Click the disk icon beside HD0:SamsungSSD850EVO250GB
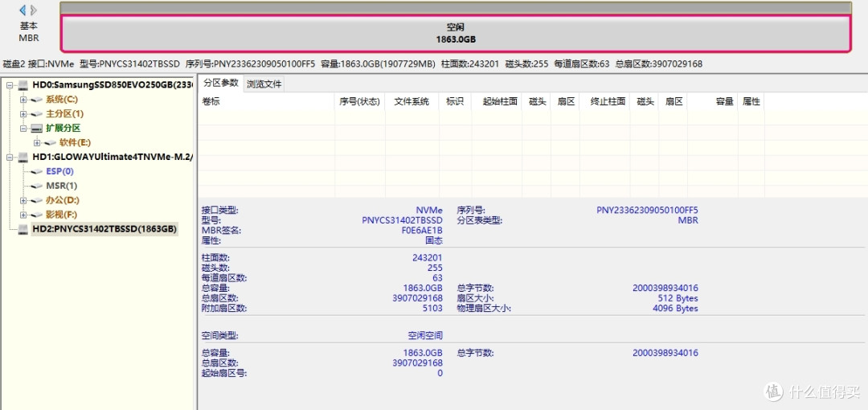The width and height of the screenshot is (868, 410). [x=23, y=84]
